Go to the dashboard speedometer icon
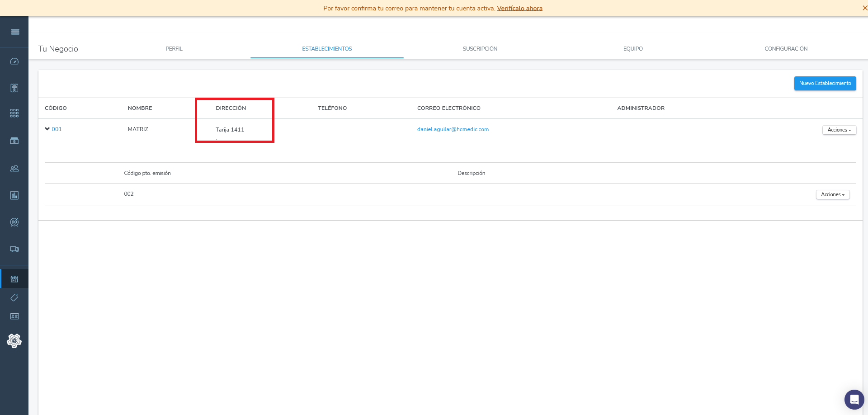Viewport: 868px width, 415px height. [14, 61]
